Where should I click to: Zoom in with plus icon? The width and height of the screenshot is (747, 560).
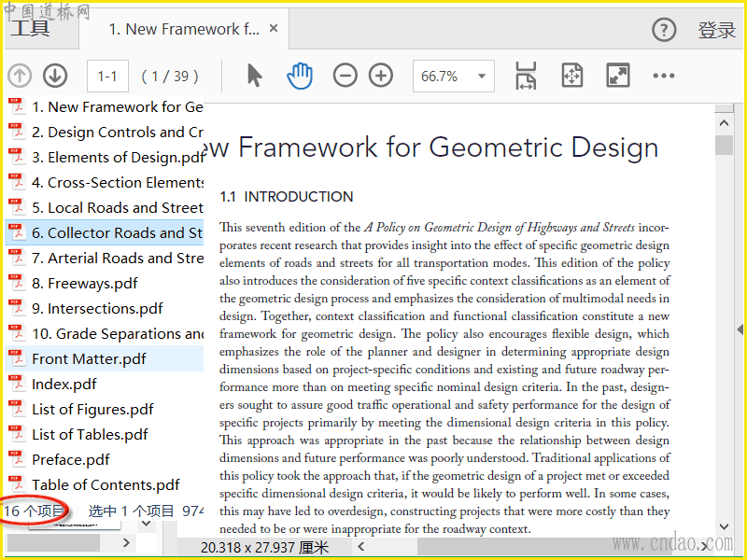pyautogui.click(x=381, y=77)
